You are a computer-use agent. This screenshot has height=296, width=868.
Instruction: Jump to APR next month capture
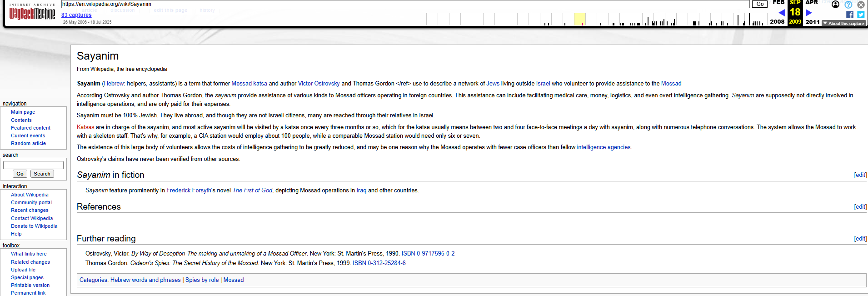point(812,3)
